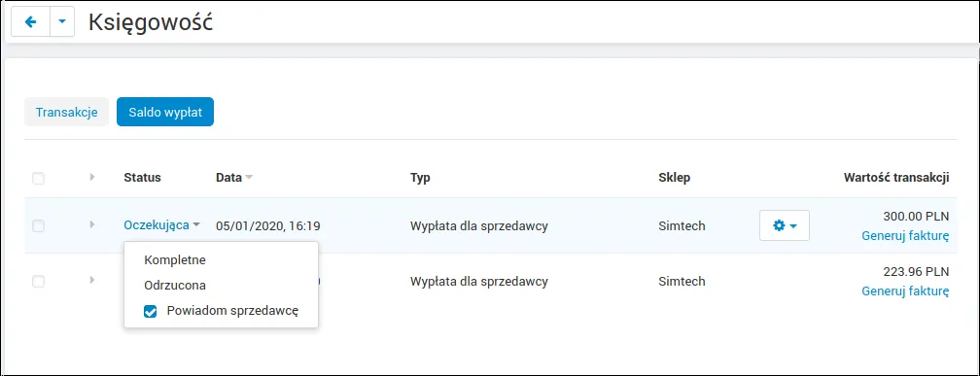Select the checkbox for the 223.96 PLN row
This screenshot has width=980, height=376.
tap(39, 282)
